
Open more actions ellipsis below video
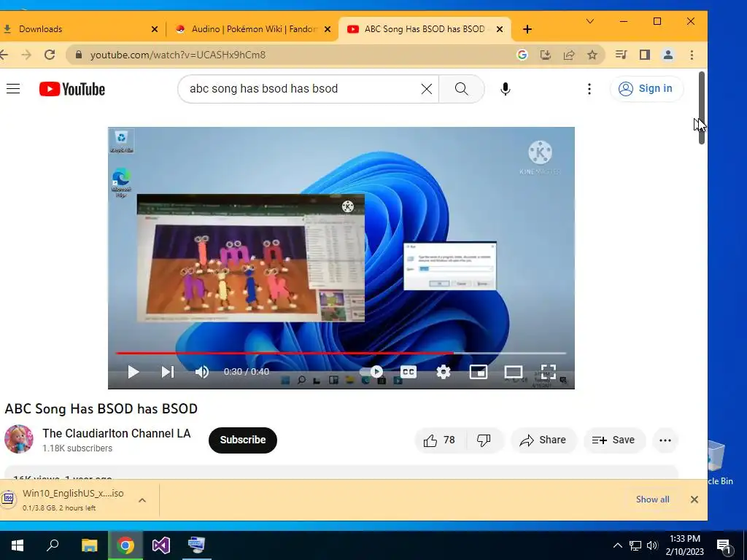[665, 440]
